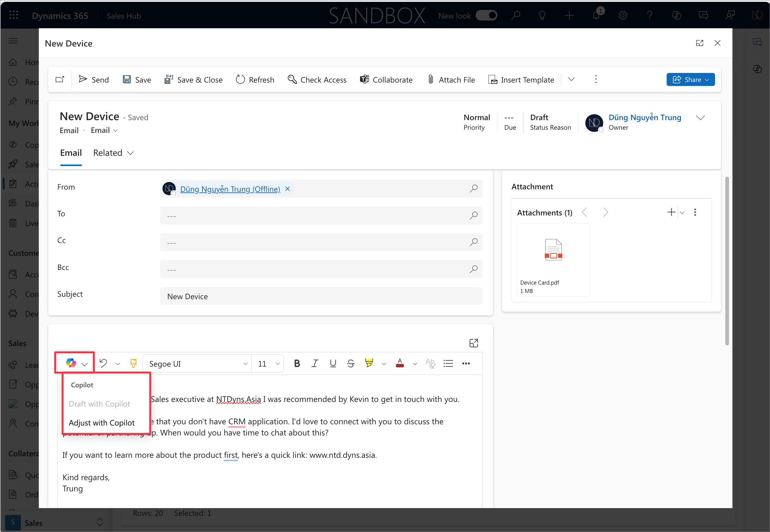Click the Collaborate Teams icon
The height and width of the screenshot is (532, 770).
[x=364, y=79]
